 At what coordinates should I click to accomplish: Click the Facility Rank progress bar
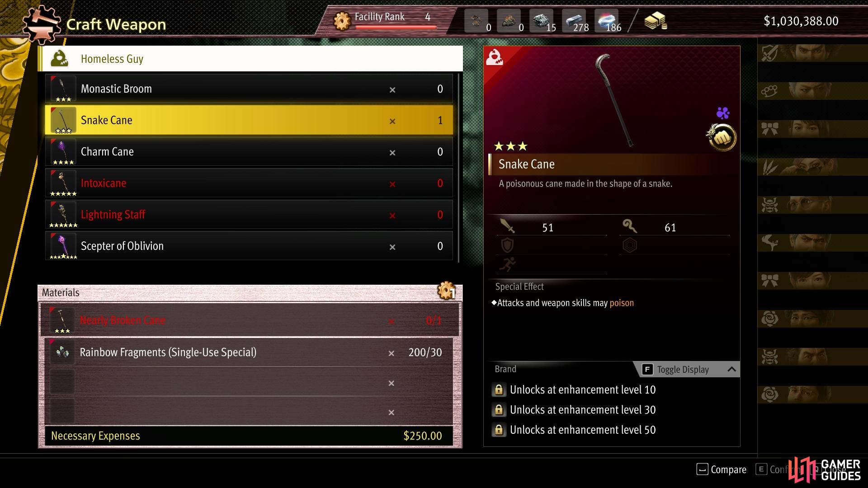pyautogui.click(x=396, y=27)
